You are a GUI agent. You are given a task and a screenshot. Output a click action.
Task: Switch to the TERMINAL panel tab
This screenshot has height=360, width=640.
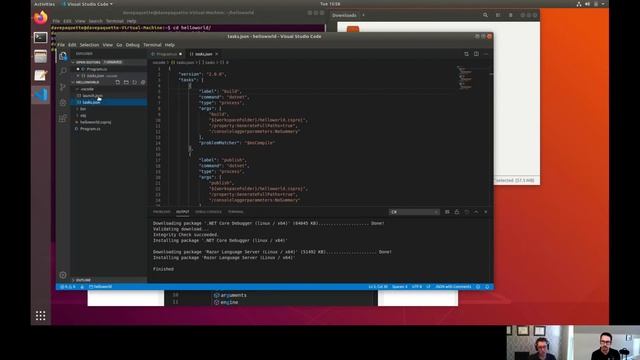pos(236,212)
